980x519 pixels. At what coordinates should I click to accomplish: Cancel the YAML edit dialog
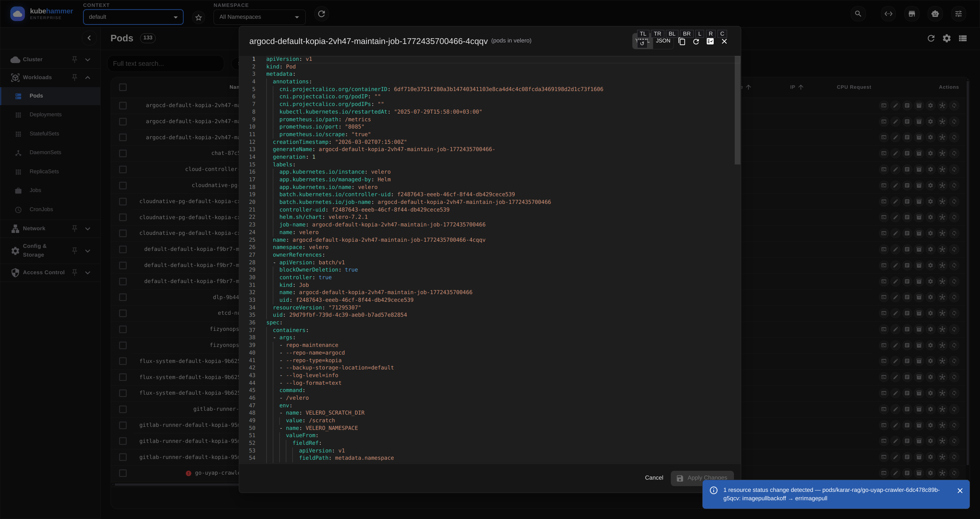pos(654,478)
